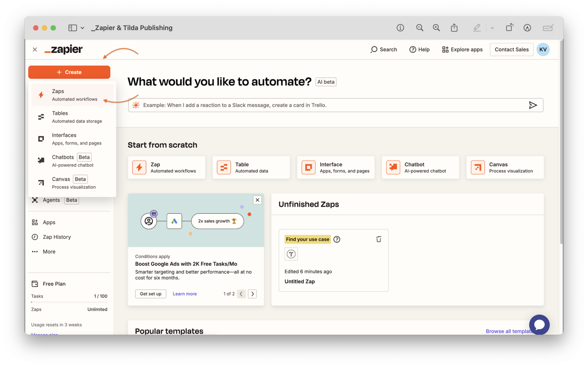This screenshot has height=367, width=588.
Task: Show the Preview markup toolbar
Action: (x=527, y=28)
